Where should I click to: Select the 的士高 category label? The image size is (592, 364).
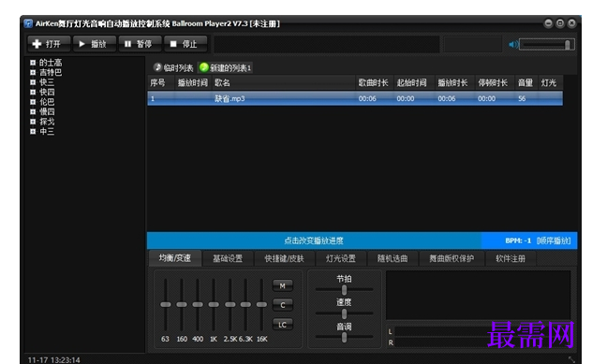(x=51, y=63)
